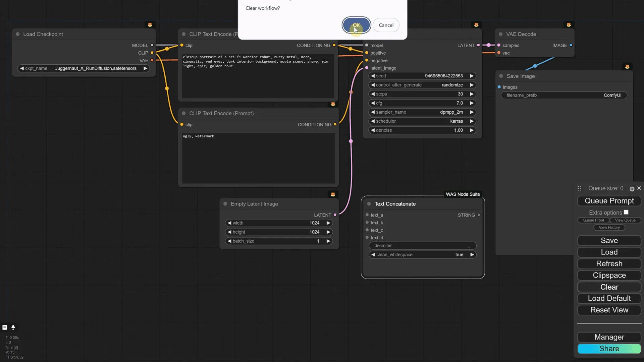Viewport: 644px width, 362px height.
Task: Open the sampler_name dropdown showing dpmpp_2m
Action: (422, 112)
